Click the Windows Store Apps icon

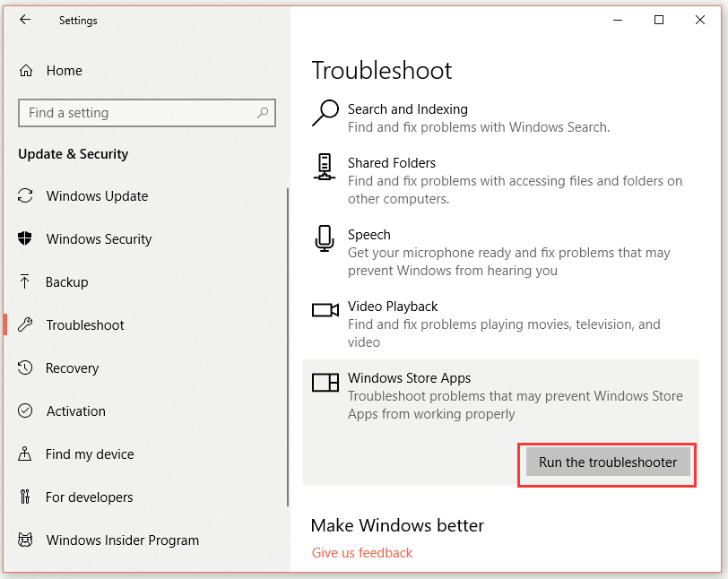[325, 382]
